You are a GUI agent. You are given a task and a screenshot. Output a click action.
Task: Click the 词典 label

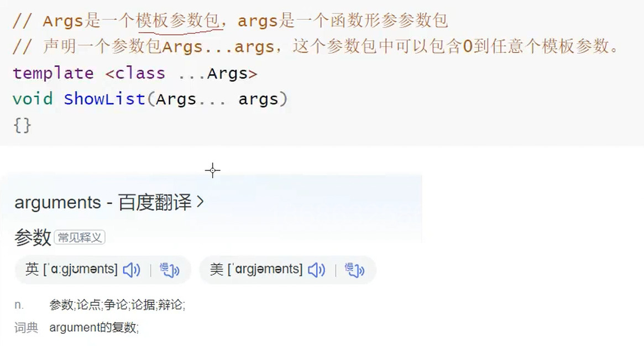[x=27, y=328]
